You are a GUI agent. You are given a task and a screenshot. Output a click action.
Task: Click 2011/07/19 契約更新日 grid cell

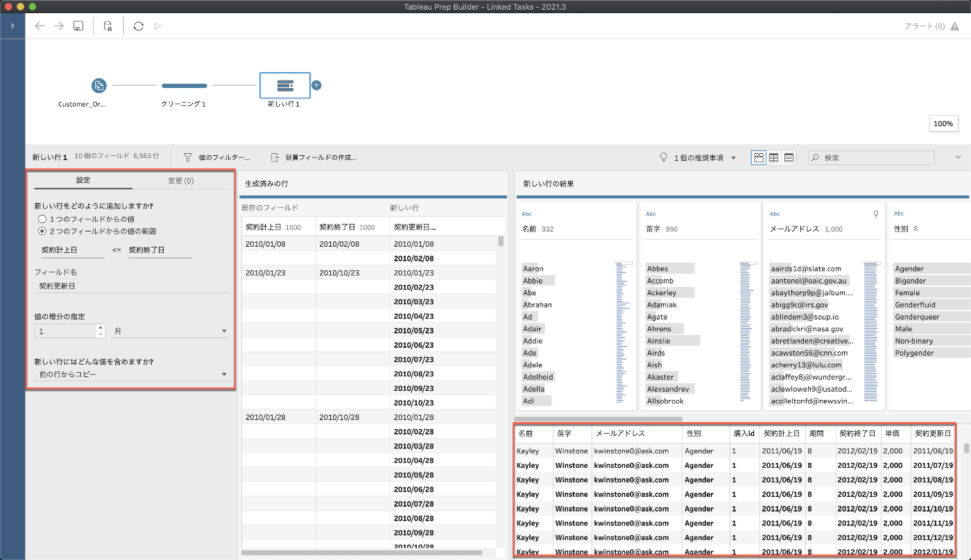(932, 465)
